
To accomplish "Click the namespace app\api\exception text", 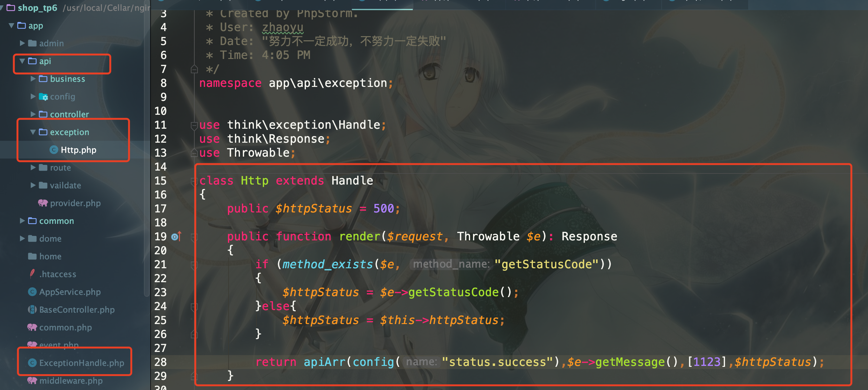I will tap(296, 83).
